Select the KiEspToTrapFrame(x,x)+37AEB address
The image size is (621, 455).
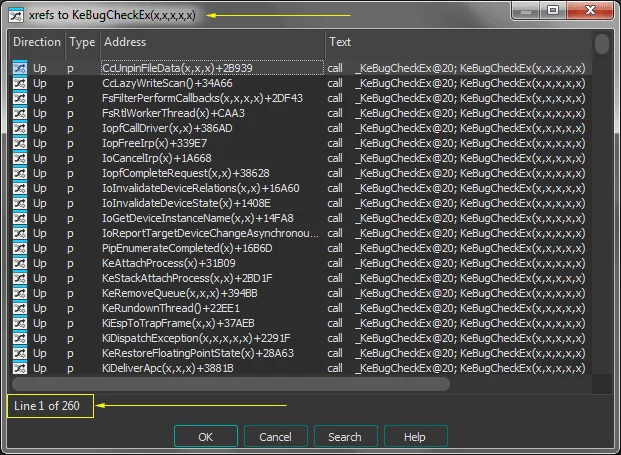tap(178, 323)
